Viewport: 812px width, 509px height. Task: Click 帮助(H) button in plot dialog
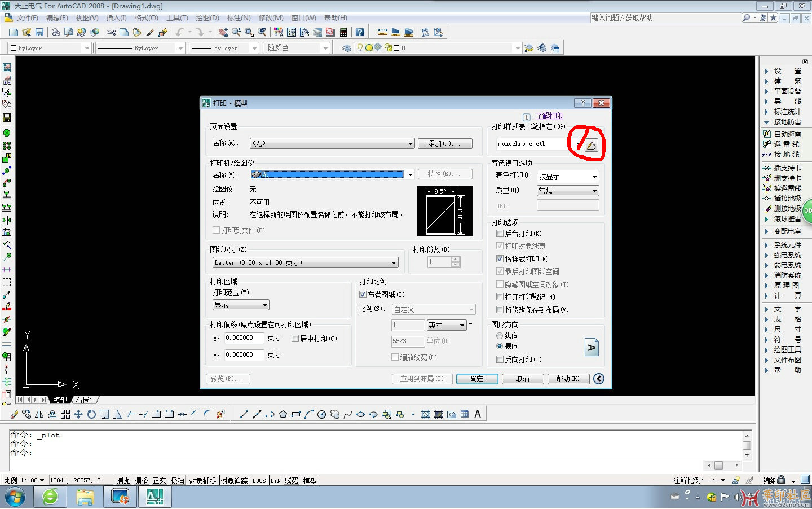(x=568, y=379)
